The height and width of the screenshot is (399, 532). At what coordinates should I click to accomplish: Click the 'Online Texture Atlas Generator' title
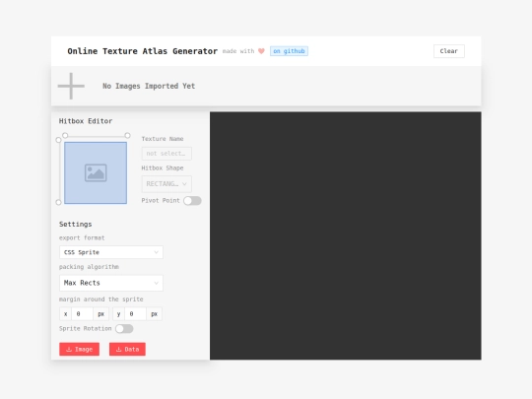(x=143, y=51)
